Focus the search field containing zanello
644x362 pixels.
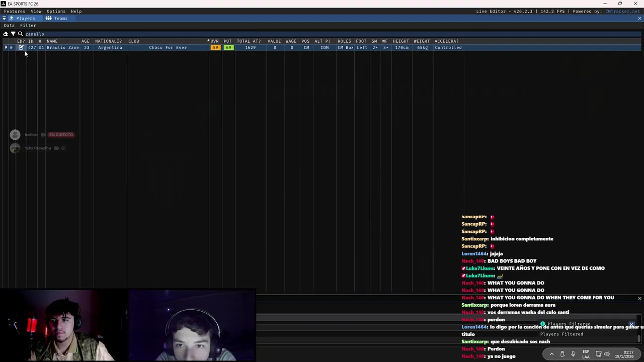(x=332, y=34)
